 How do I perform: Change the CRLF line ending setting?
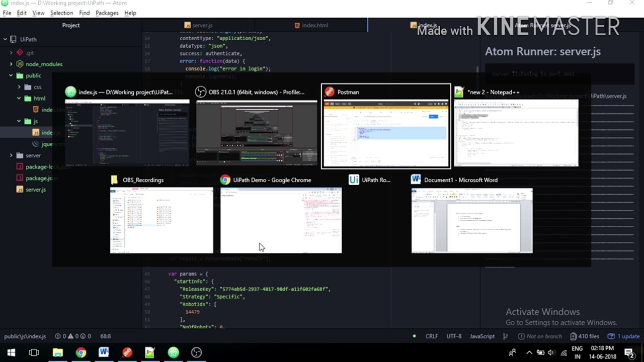pyautogui.click(x=432, y=336)
